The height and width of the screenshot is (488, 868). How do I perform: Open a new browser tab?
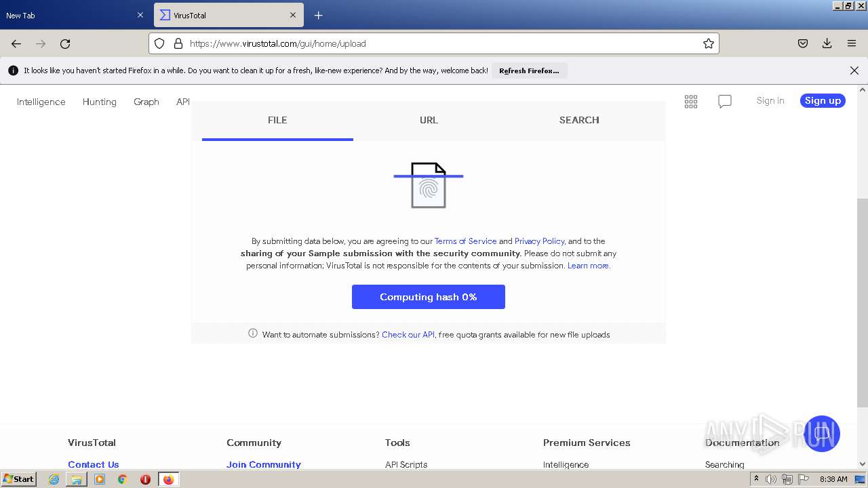(x=318, y=15)
